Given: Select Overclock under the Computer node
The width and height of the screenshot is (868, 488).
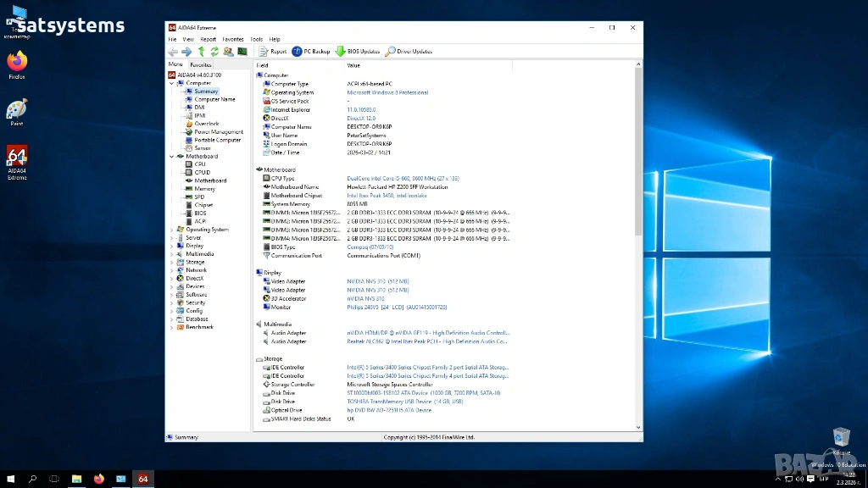Looking at the screenshot, I should pyautogui.click(x=206, y=124).
